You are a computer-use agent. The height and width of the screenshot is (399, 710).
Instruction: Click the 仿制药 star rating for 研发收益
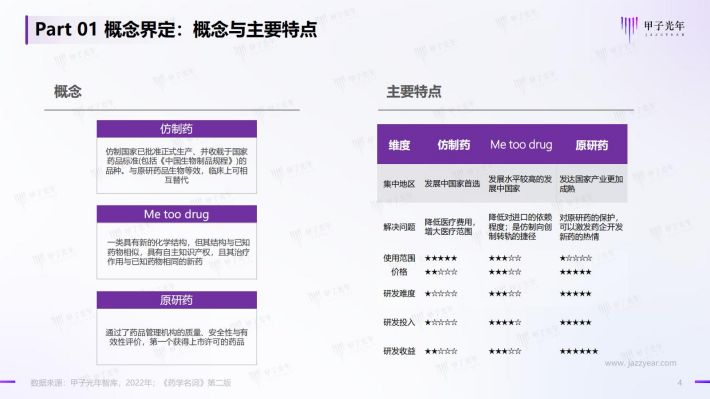[441, 351]
